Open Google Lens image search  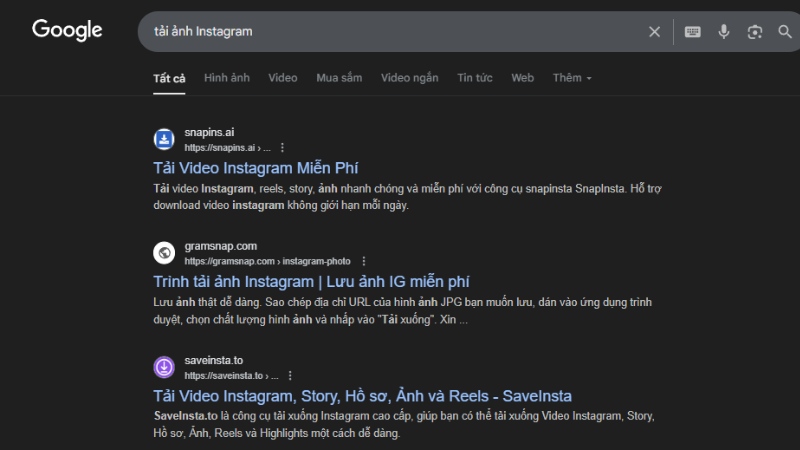point(755,32)
